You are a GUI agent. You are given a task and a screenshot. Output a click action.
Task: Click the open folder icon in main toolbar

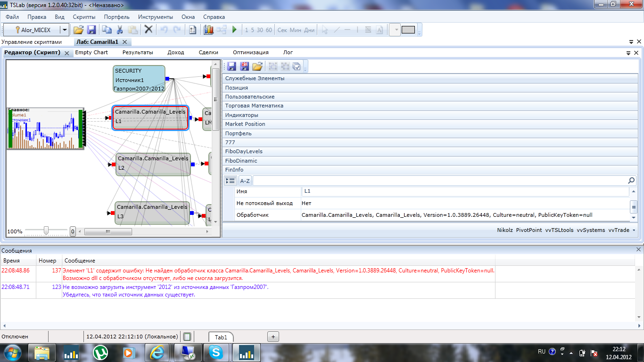point(78,30)
